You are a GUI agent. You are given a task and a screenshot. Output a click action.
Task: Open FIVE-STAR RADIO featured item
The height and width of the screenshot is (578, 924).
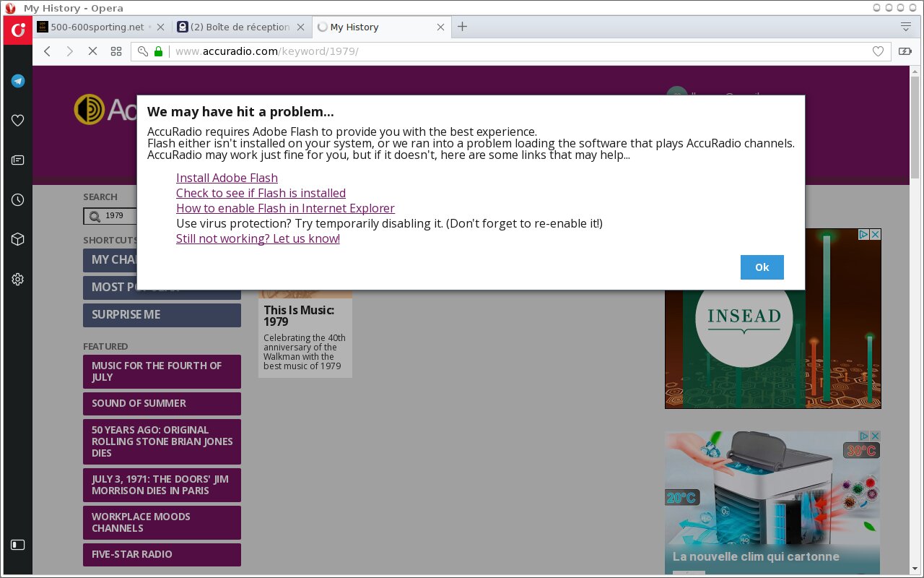(162, 554)
